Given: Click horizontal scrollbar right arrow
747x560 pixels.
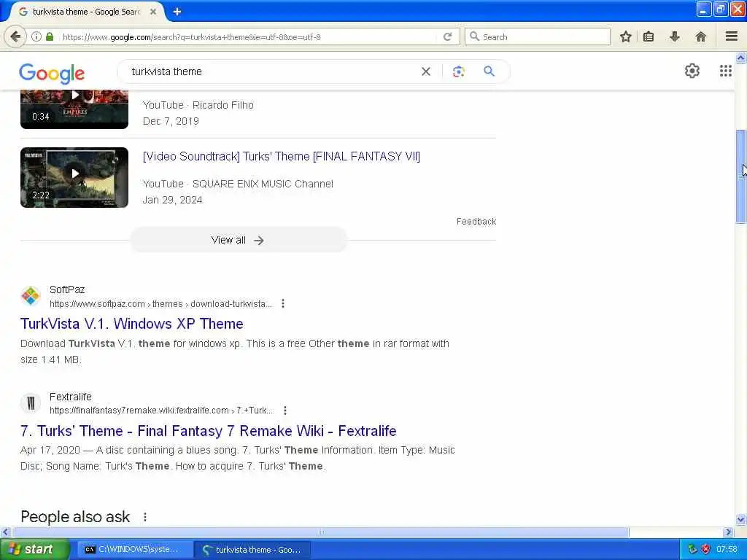Looking at the screenshot, I should point(728,532).
